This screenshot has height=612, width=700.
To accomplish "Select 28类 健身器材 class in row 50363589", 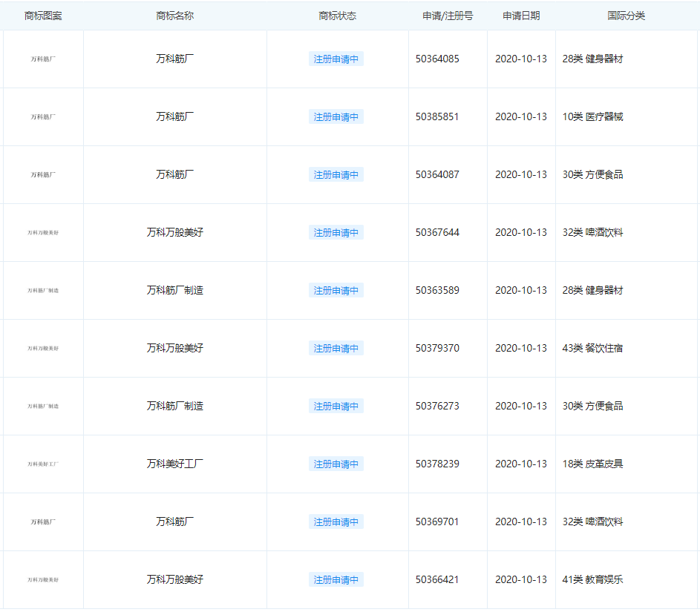I will [x=592, y=290].
